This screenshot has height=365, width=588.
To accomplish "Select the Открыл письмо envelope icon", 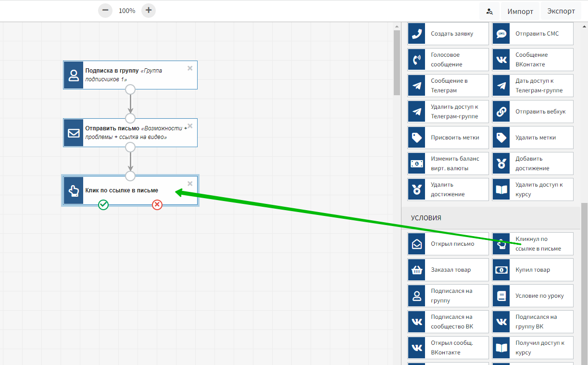I will pyautogui.click(x=417, y=244).
